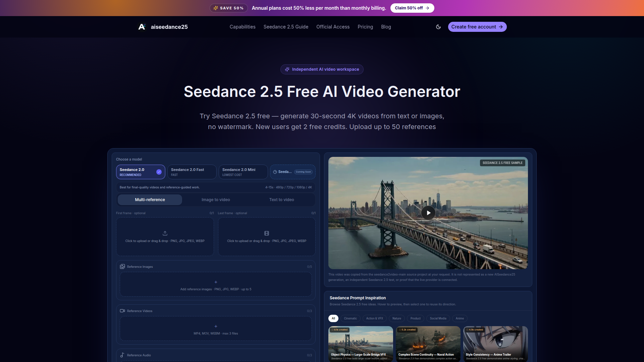
Task: Switch to Multi-reference tab
Action: coord(150,200)
